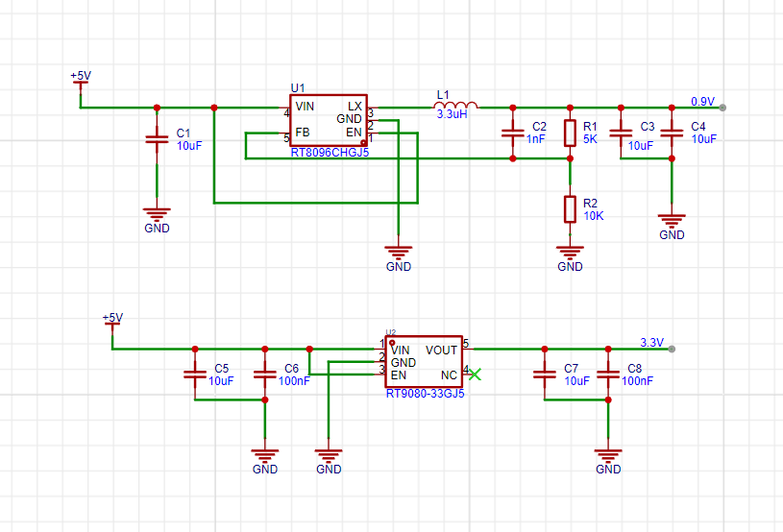Image resolution: width=783 pixels, height=532 pixels.
Task: Click the FB pin label on U1
Action: (x=303, y=133)
